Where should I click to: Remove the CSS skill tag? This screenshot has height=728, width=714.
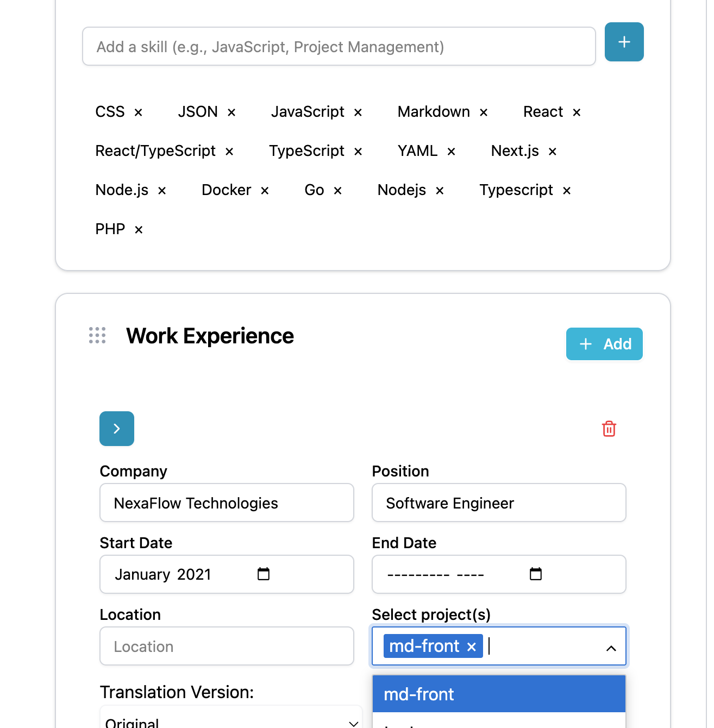[x=138, y=112]
